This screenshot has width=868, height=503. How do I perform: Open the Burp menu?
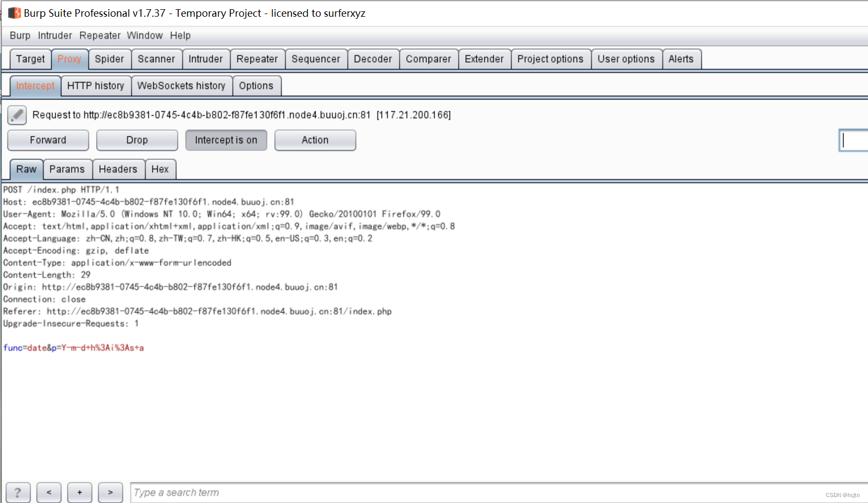(19, 35)
